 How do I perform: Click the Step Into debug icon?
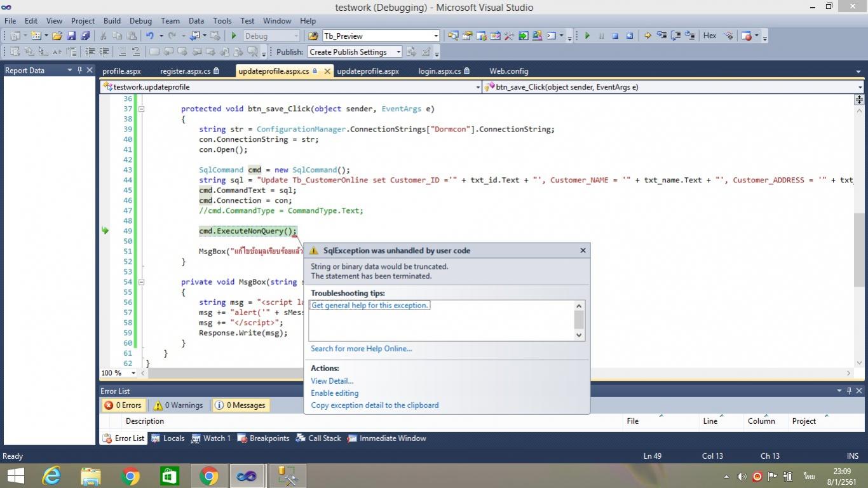pos(661,36)
